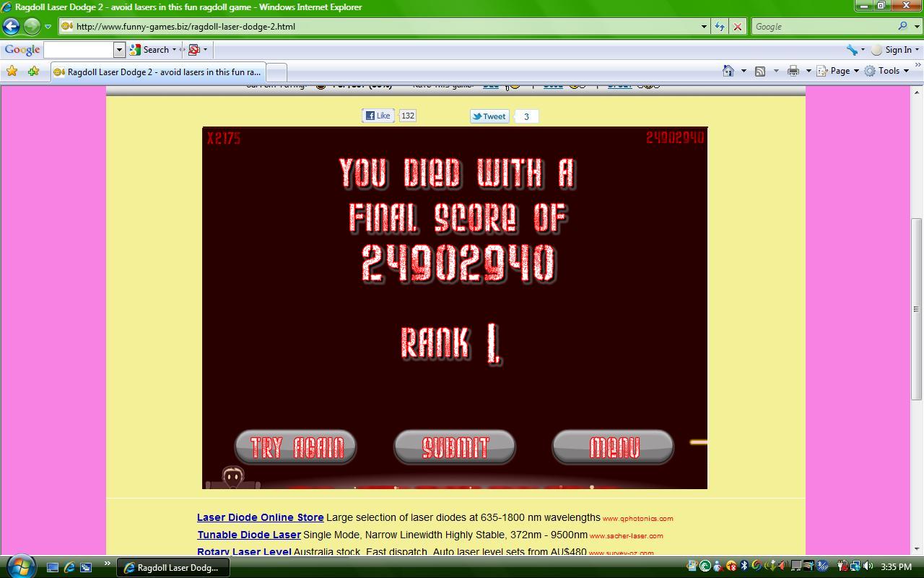Click the Google search box in the title area
Image resolution: width=924 pixels, height=578 pixels.
coord(823,27)
